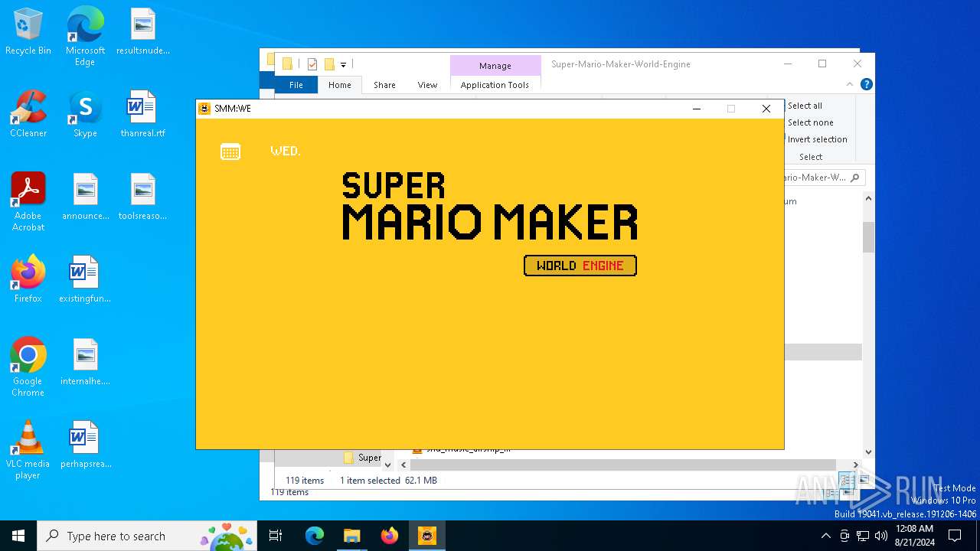
Task: Select the toolsreaso image file on desktop
Action: 143,197
